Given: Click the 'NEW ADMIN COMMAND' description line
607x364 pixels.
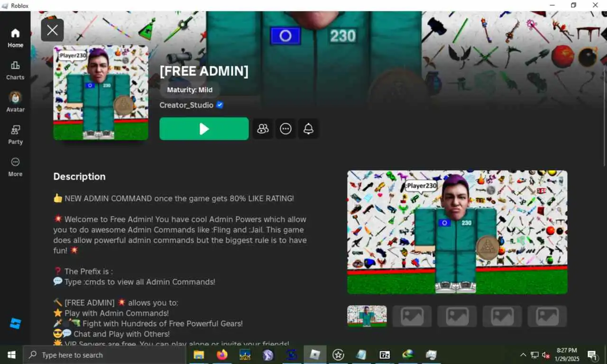Looking at the screenshot, I should (x=174, y=198).
